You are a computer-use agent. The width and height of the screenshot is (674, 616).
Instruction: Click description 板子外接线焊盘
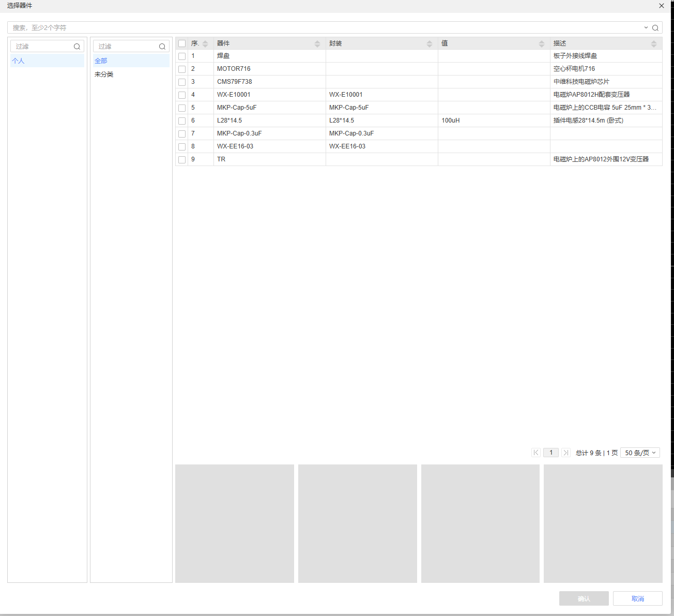pos(575,56)
